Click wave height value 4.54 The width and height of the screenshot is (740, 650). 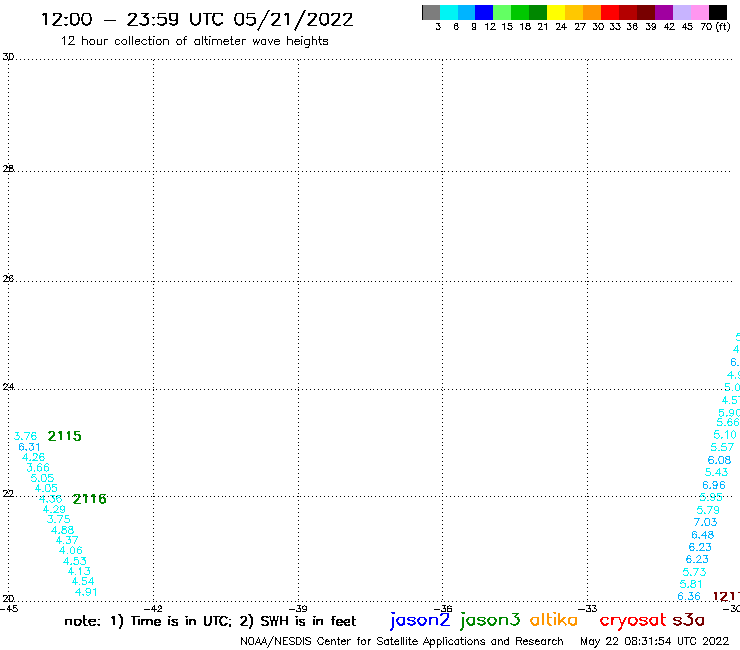83,582
